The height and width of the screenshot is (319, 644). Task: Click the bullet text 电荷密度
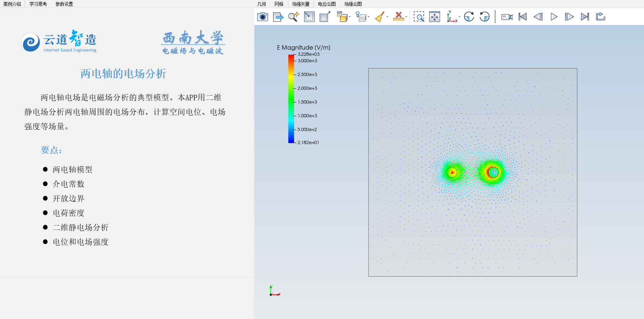click(68, 213)
